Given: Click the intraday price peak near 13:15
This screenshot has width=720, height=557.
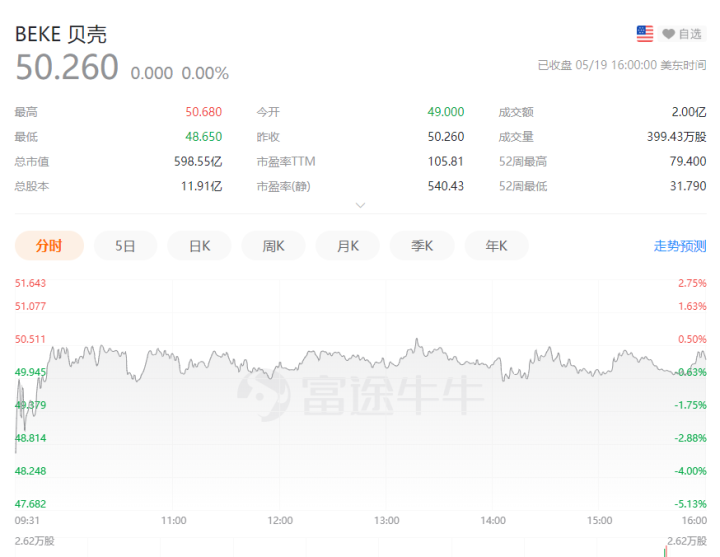Looking at the screenshot, I should (x=417, y=340).
